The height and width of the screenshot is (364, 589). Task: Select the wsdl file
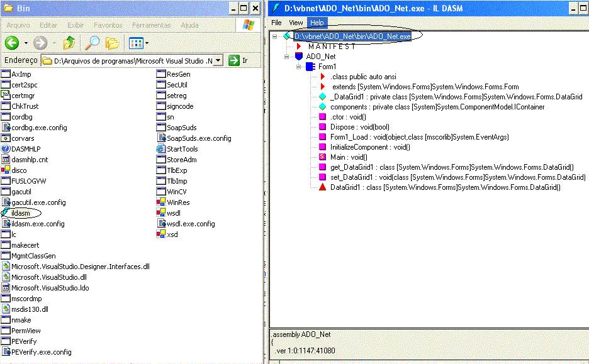point(168,213)
